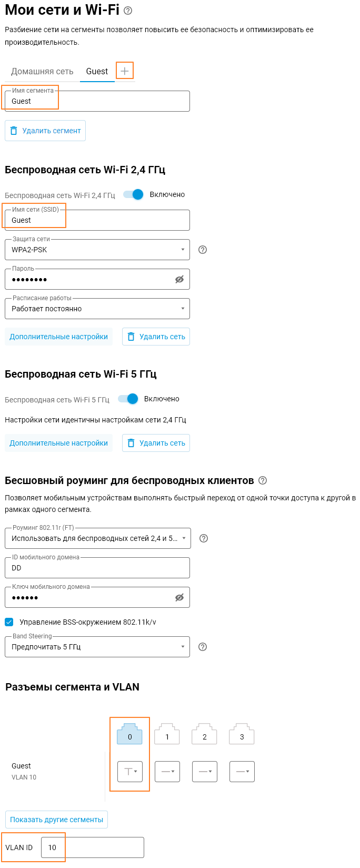Reveal mobile domain key with eye icon
The width and height of the screenshot is (360, 868).
179,597
